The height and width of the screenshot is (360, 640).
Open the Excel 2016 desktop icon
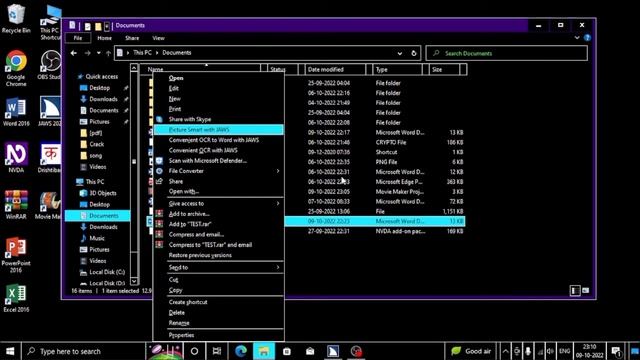click(16, 298)
